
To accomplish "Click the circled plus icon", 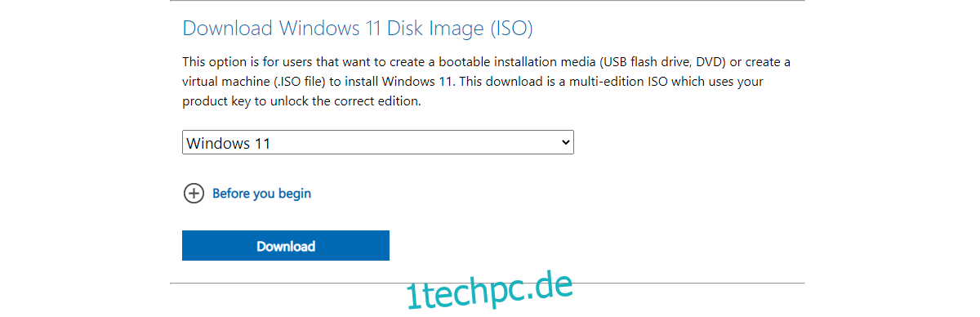I will tap(194, 194).
